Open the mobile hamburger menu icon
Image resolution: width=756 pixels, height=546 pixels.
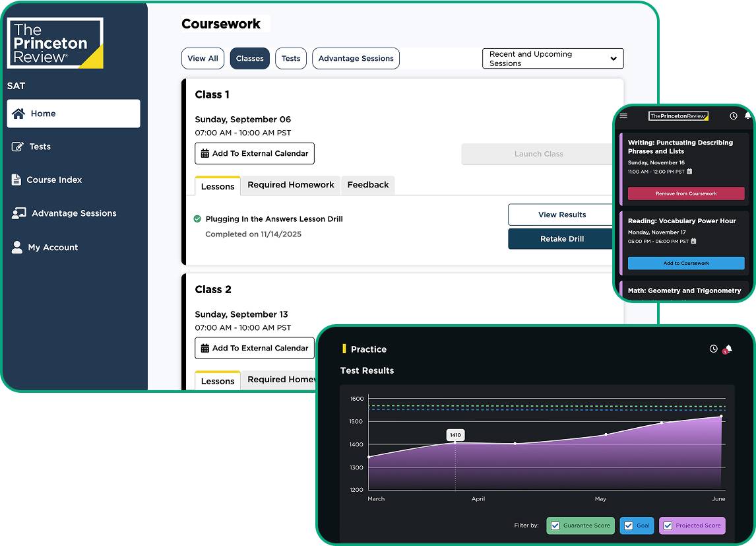pyautogui.click(x=623, y=116)
